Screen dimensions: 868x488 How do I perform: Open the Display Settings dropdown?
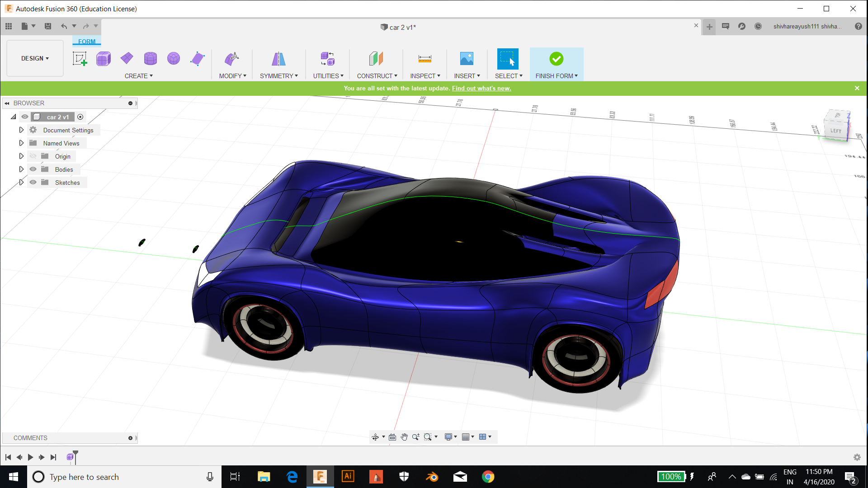(449, 436)
